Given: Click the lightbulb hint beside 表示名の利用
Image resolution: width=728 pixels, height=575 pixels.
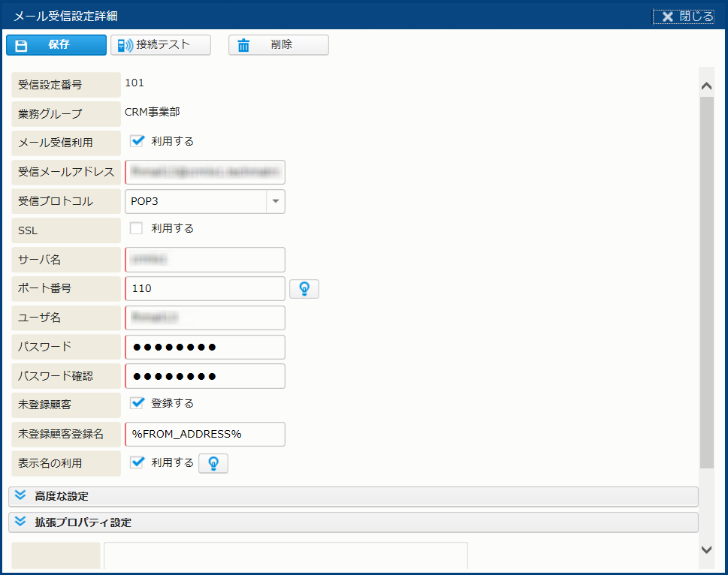Looking at the screenshot, I should tap(213, 464).
